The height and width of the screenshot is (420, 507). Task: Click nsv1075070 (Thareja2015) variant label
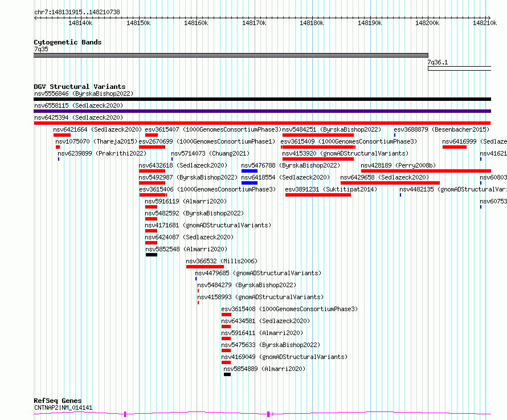tap(96, 141)
